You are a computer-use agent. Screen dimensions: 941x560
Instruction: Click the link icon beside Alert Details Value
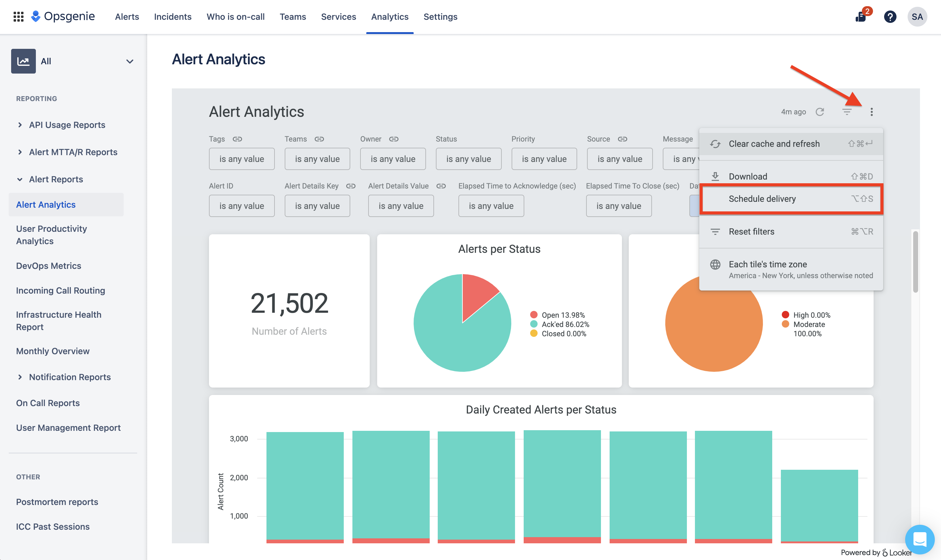(x=441, y=186)
